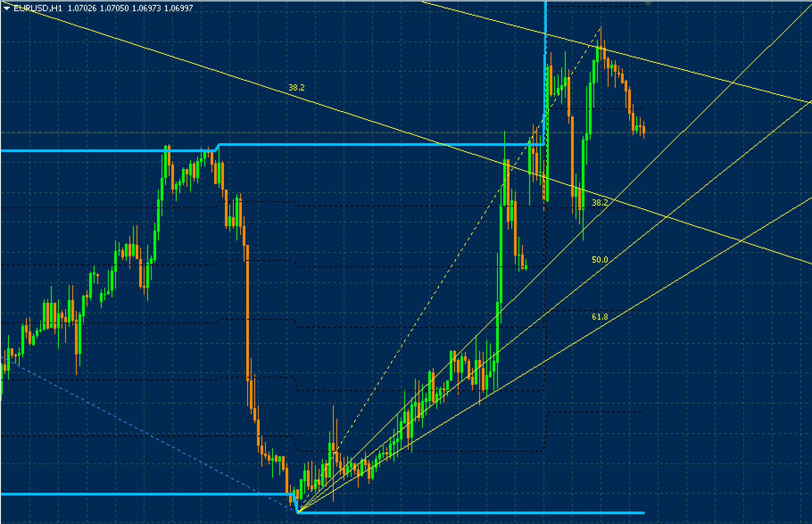Click the close price value 1.06997
This screenshot has height=524, width=812.
(178, 8)
